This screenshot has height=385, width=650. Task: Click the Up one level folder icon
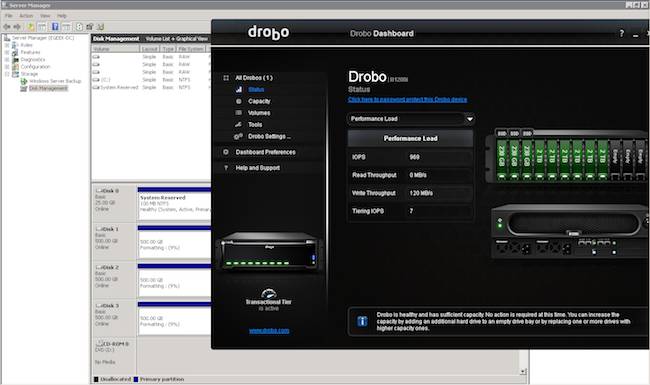31,27
